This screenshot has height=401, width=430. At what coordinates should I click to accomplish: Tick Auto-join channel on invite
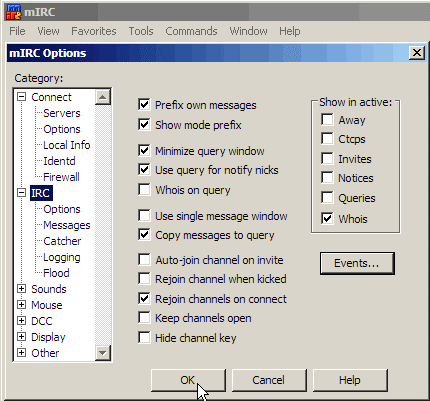click(144, 259)
